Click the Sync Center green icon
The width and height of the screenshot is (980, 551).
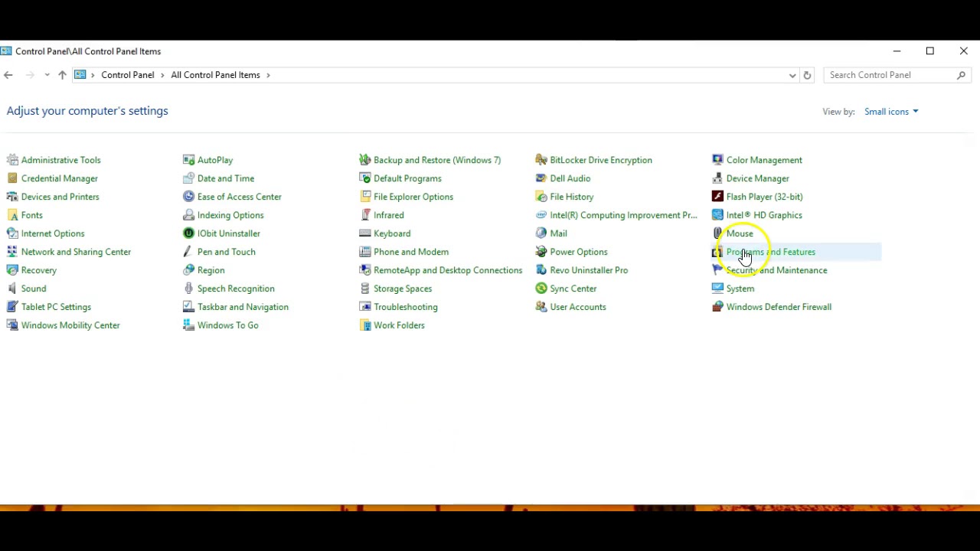click(x=541, y=289)
